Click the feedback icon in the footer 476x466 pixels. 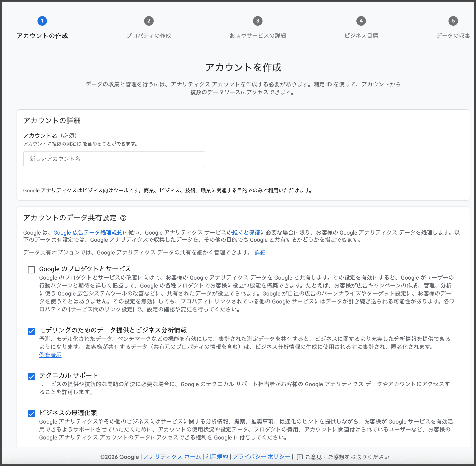tap(300, 457)
